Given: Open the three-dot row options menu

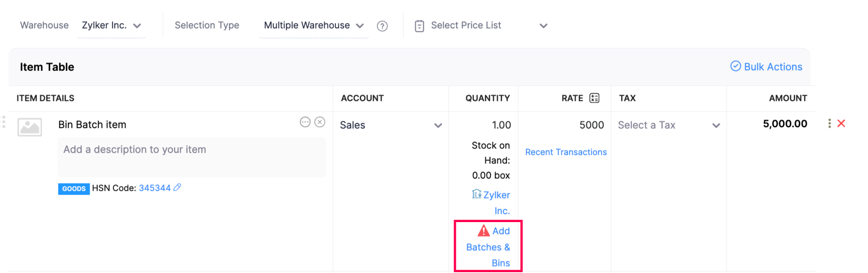Looking at the screenshot, I should (829, 124).
